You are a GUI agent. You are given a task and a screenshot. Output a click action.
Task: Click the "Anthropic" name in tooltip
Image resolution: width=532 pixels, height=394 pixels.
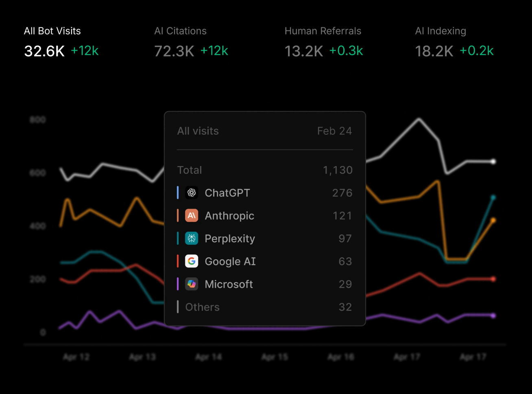229,216
